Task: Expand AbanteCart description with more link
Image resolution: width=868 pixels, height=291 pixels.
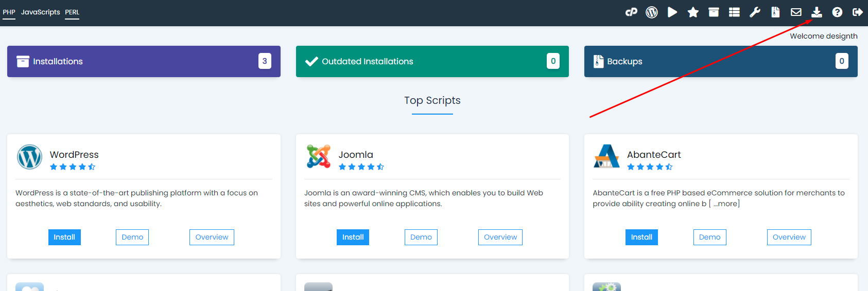Action: coord(726,204)
